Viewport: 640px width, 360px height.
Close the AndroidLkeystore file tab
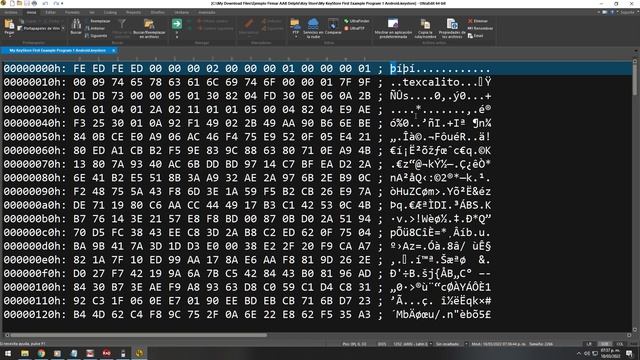pos(113,51)
